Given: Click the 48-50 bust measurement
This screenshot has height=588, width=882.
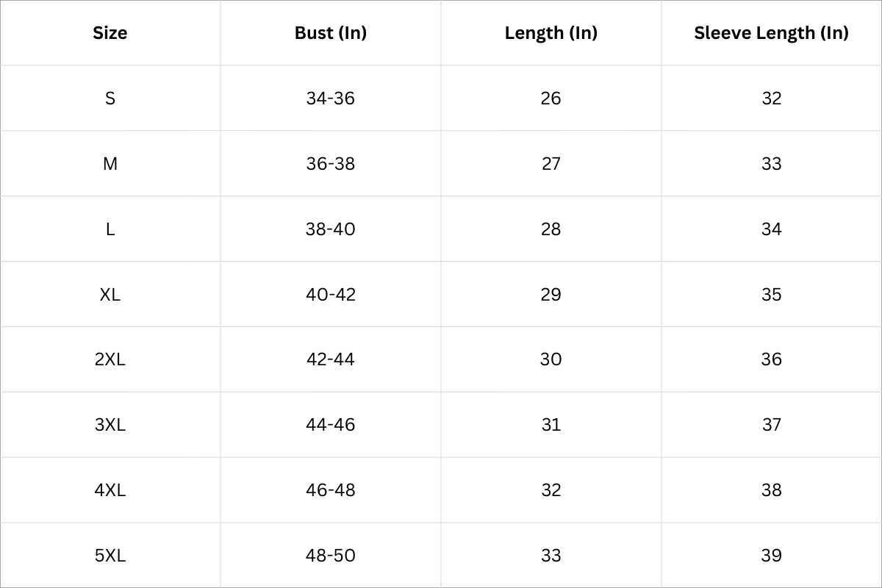Looking at the screenshot, I should point(331,556).
